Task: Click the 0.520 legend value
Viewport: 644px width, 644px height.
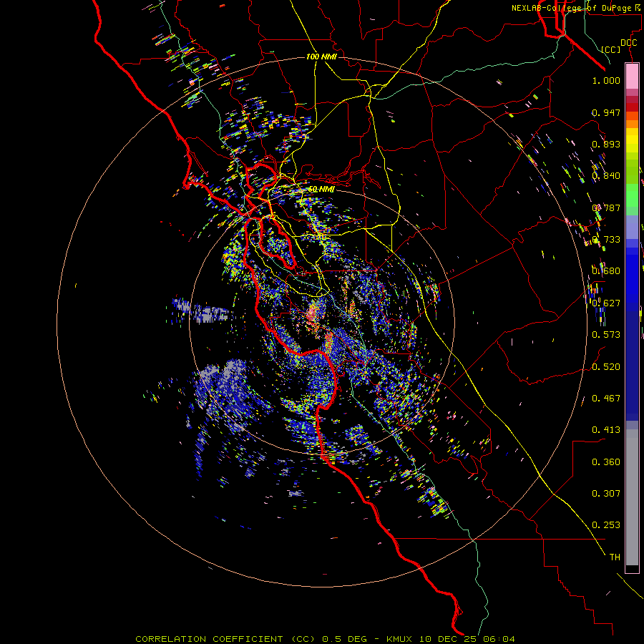Action: [x=606, y=367]
